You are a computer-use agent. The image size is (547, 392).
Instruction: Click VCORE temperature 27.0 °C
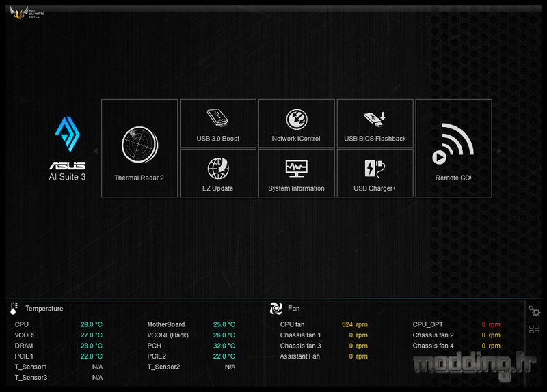pos(92,335)
